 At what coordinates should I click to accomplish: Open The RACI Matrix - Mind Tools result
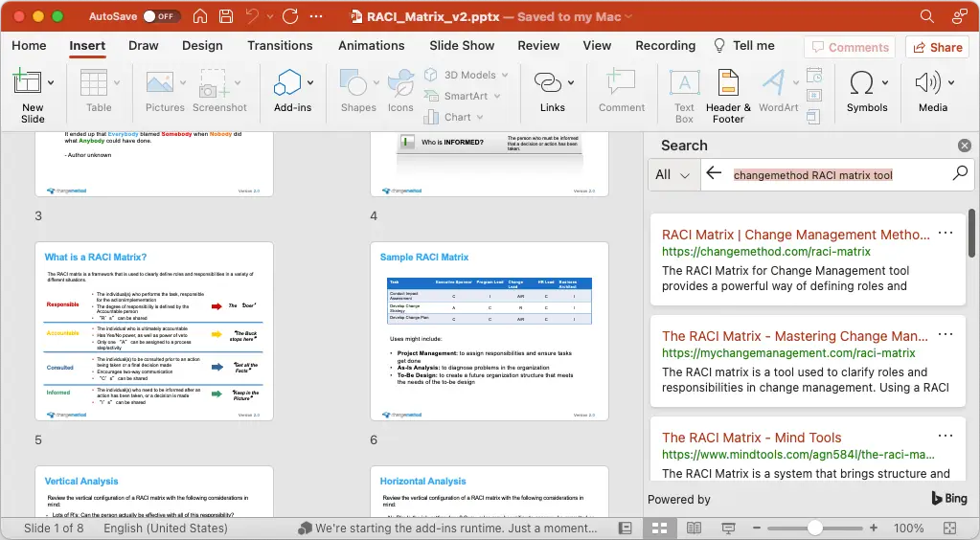(751, 438)
